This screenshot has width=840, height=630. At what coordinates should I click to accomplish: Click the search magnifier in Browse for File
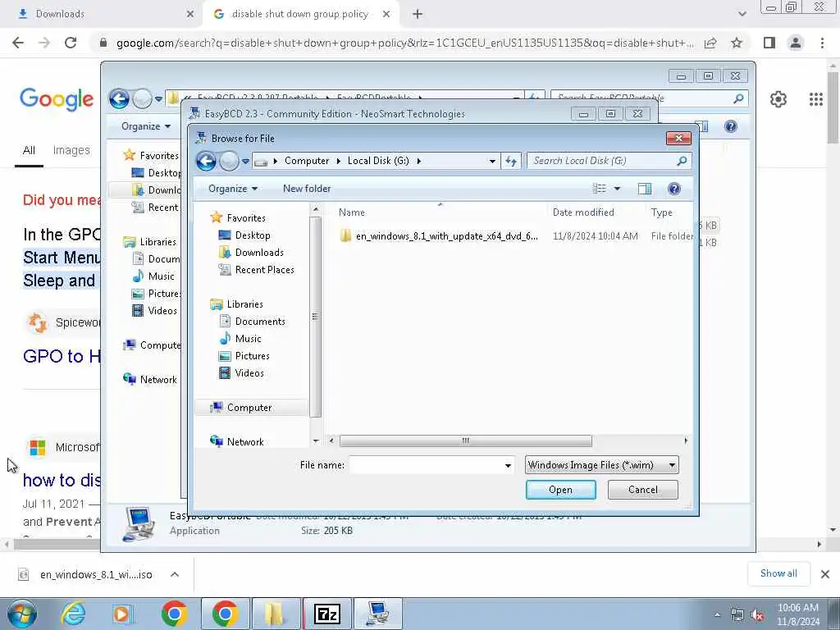coord(682,161)
